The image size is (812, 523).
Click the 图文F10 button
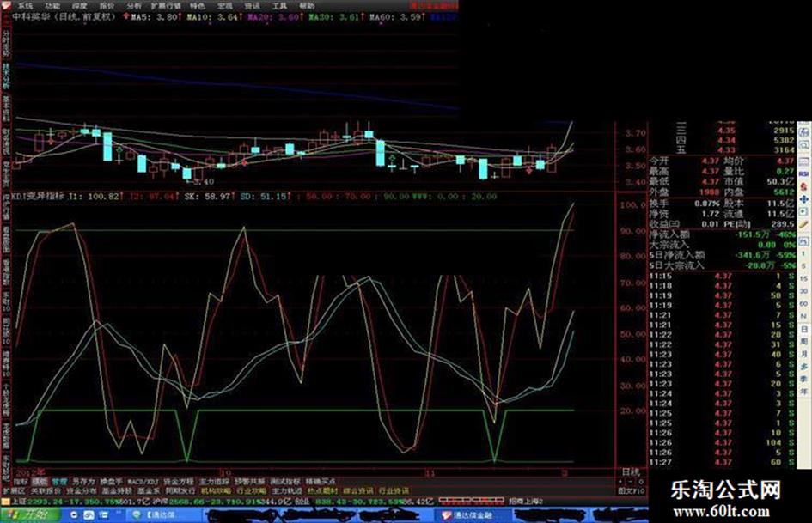click(632, 491)
